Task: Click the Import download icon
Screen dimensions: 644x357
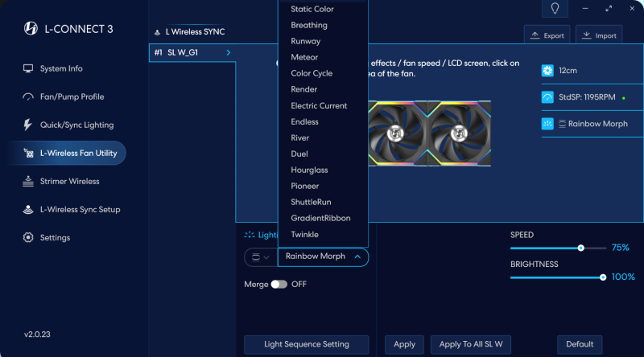Action: (587, 35)
